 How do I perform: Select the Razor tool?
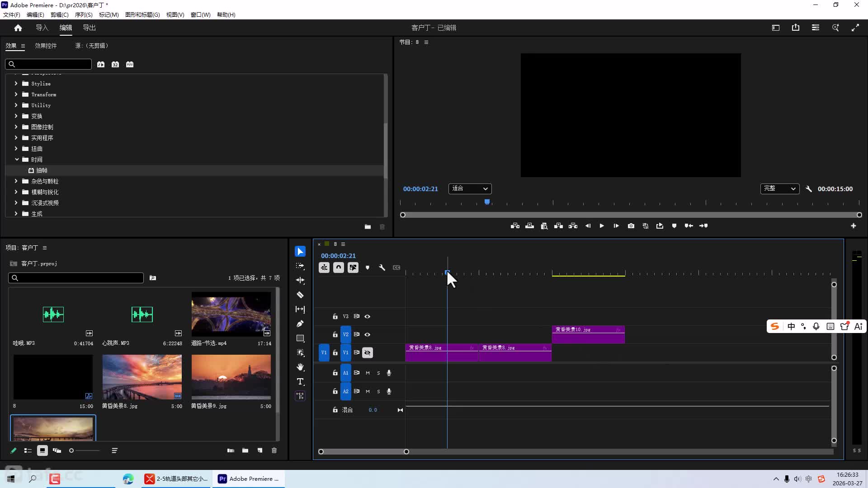coord(300,295)
